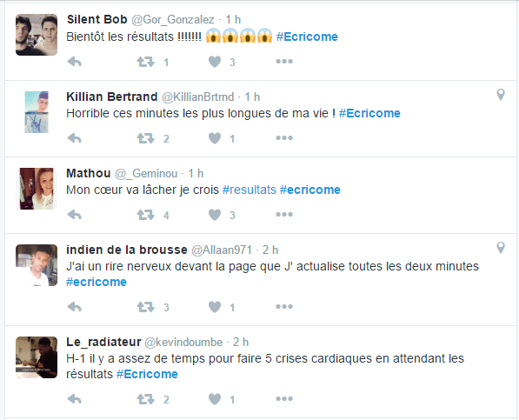Open Silent Bob's avatar thumbnail
This screenshot has width=519, height=420.
tap(37, 35)
